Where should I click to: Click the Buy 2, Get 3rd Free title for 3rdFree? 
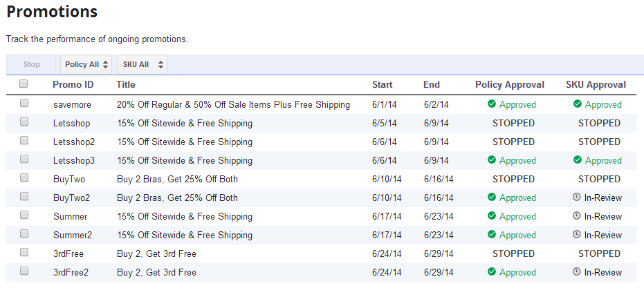[156, 253]
